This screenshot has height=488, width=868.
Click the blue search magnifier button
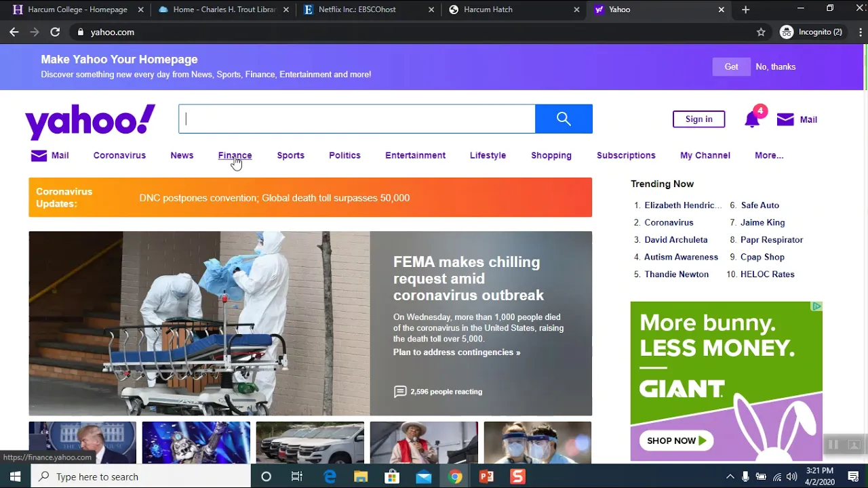pos(564,119)
